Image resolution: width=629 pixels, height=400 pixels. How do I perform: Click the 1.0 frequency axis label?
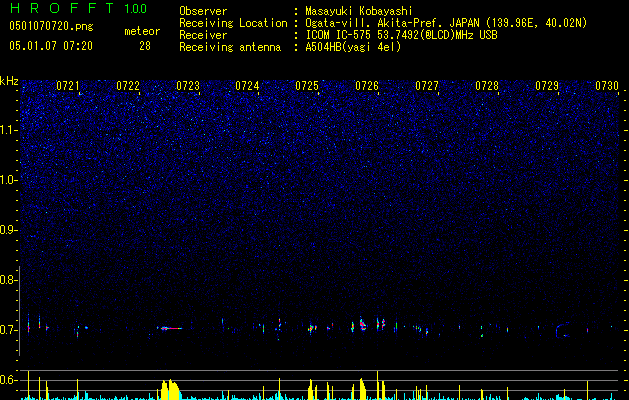pos(8,180)
